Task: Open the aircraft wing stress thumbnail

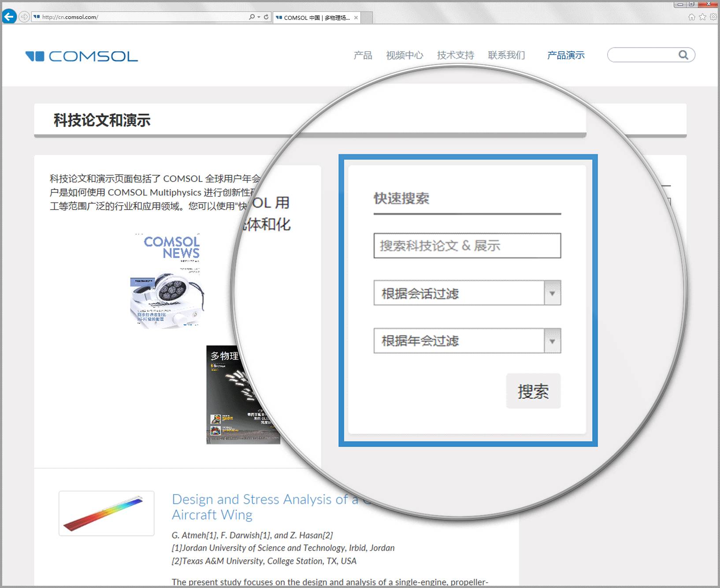Action: pos(107,513)
